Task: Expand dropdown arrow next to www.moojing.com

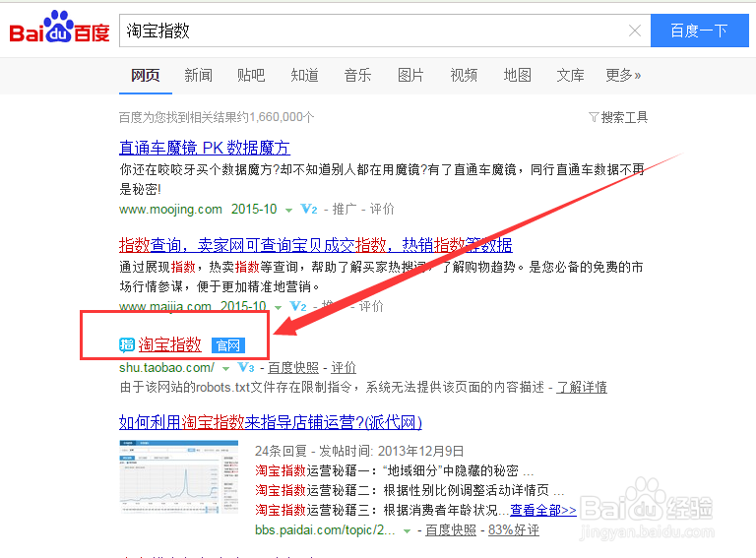Action: click(x=288, y=210)
